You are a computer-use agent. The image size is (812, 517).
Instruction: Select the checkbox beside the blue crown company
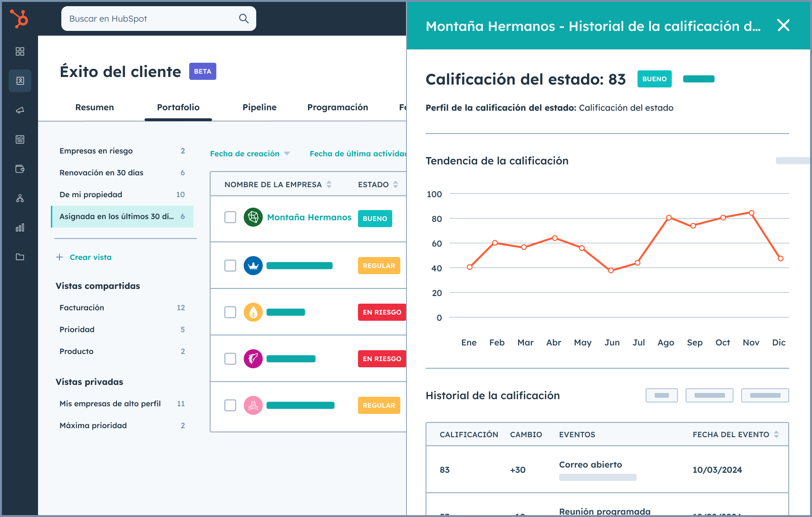coord(230,266)
